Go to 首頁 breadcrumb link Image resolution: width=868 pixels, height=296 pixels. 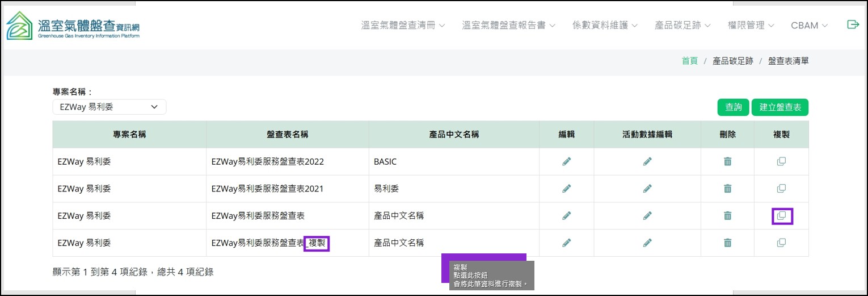tap(689, 61)
